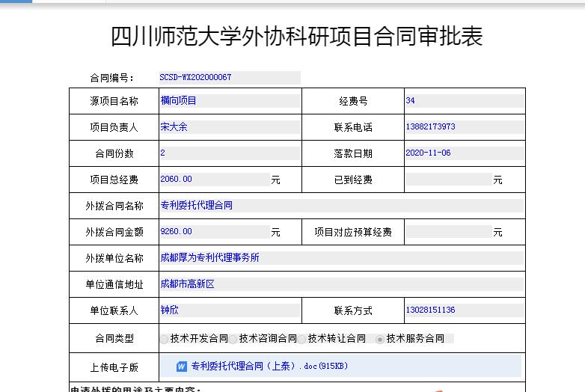Click the 联系电话 field 13882173973
Screen dimensions: 585x392
click(465, 127)
